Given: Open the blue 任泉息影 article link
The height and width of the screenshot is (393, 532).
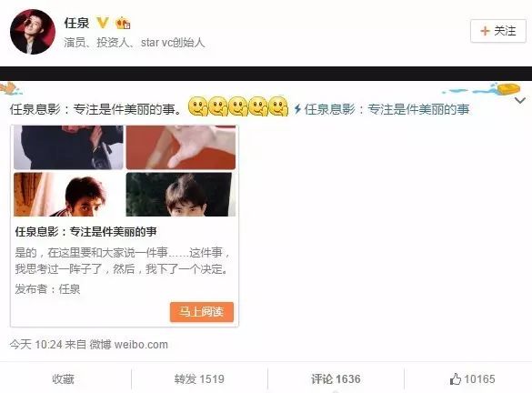Looking at the screenshot, I should pos(386,109).
